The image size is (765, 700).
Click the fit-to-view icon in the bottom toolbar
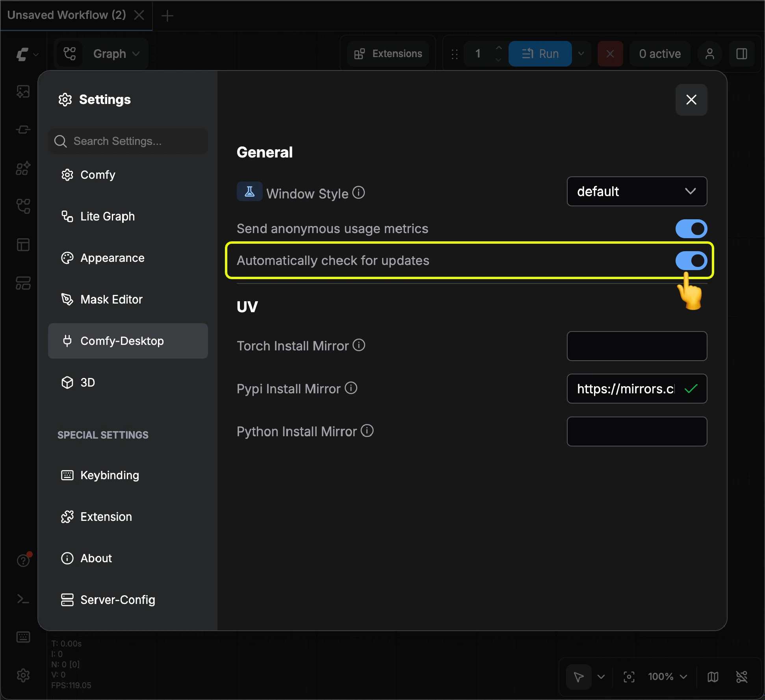click(629, 677)
